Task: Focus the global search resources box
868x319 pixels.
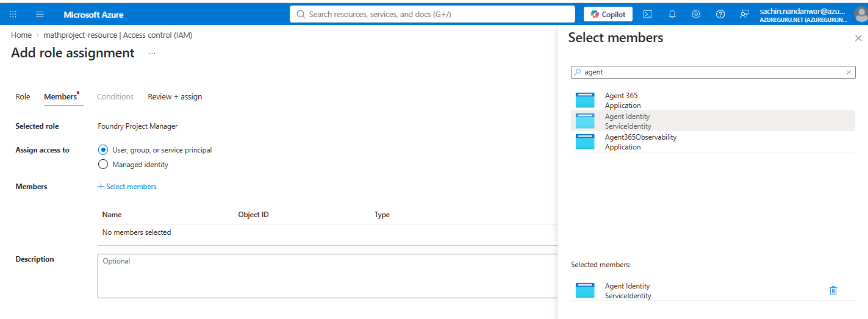Action: [432, 14]
